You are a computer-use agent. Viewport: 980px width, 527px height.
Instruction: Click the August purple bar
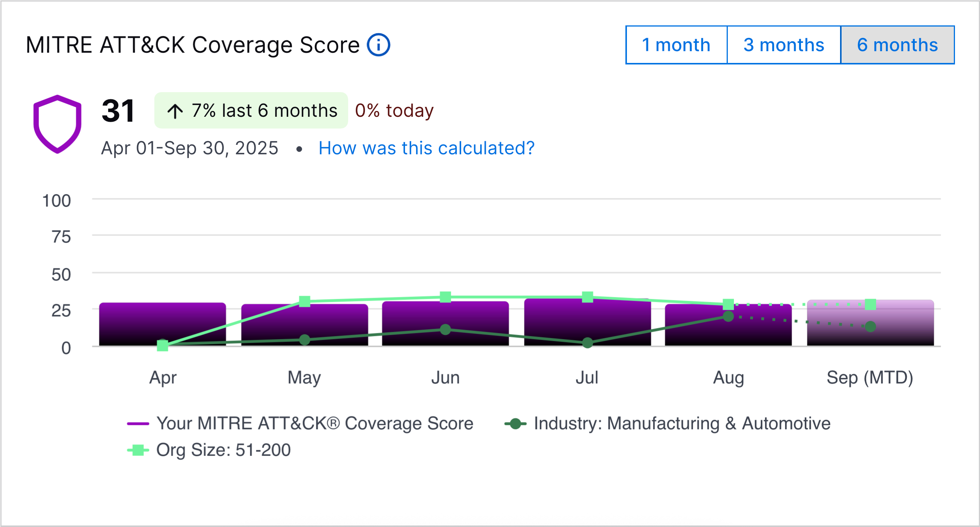click(728, 325)
